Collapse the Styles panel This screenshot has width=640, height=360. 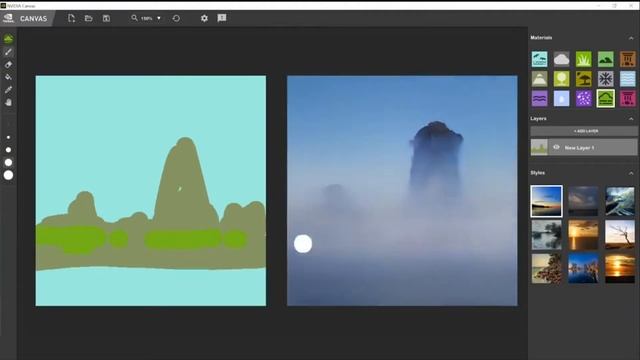point(631,173)
